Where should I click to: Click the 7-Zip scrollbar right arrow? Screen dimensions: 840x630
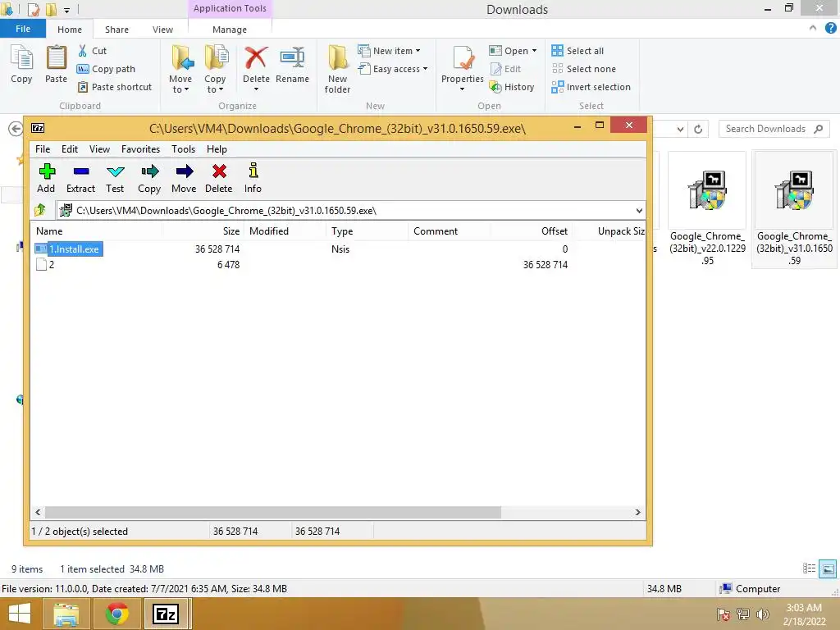(637, 512)
